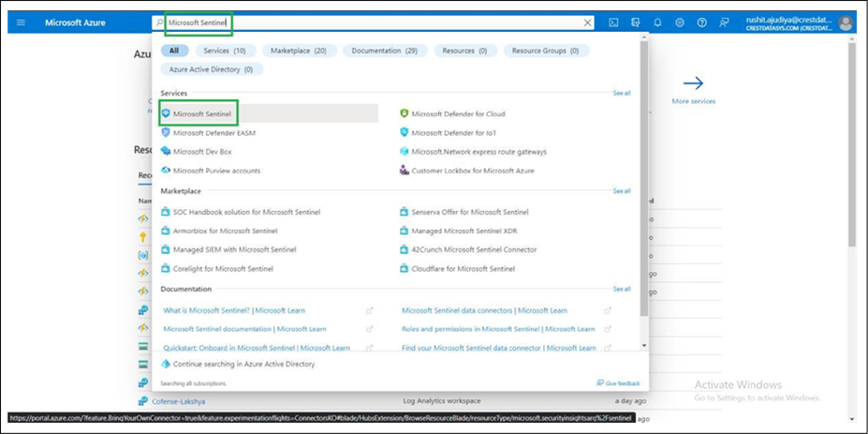Viewport: 868px width, 434px height.
Task: Open What is Microsoft Sentinel? doc link
Action: pos(234,310)
